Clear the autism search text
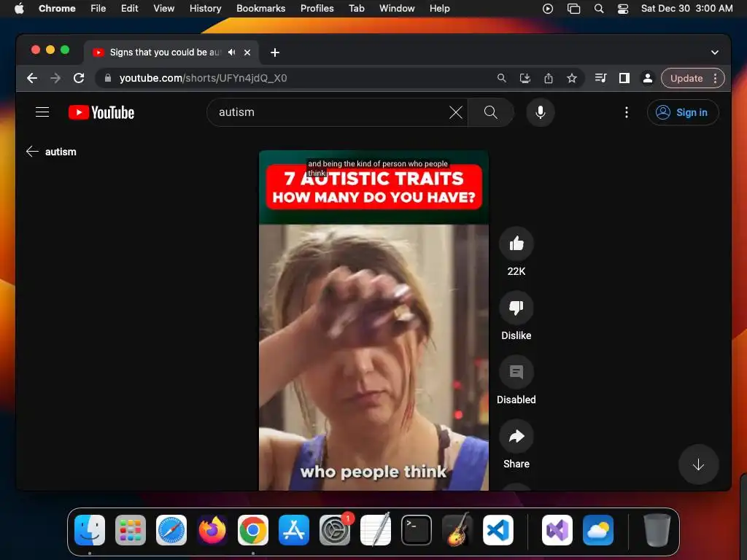 [456, 112]
